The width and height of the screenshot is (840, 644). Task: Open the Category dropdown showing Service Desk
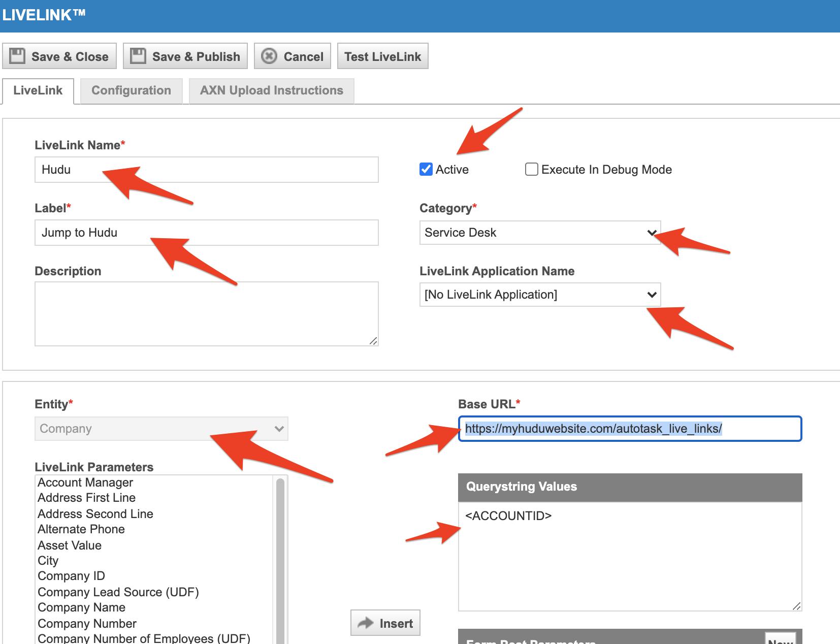[540, 233]
